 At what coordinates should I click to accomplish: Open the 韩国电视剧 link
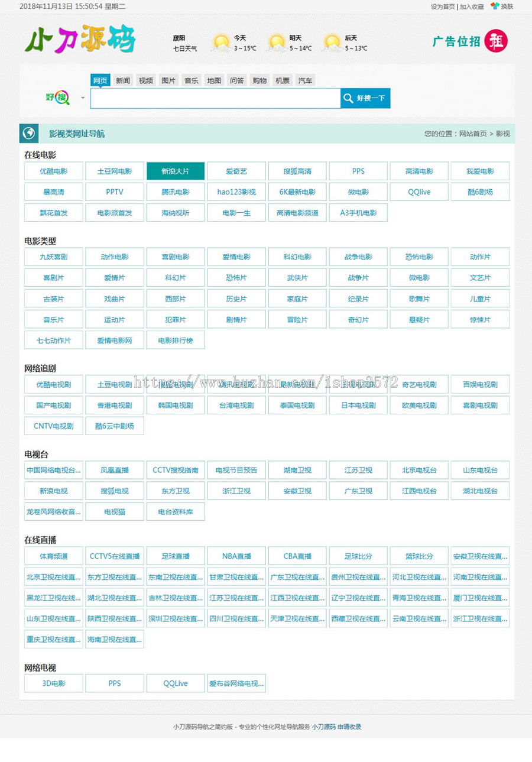point(176,405)
